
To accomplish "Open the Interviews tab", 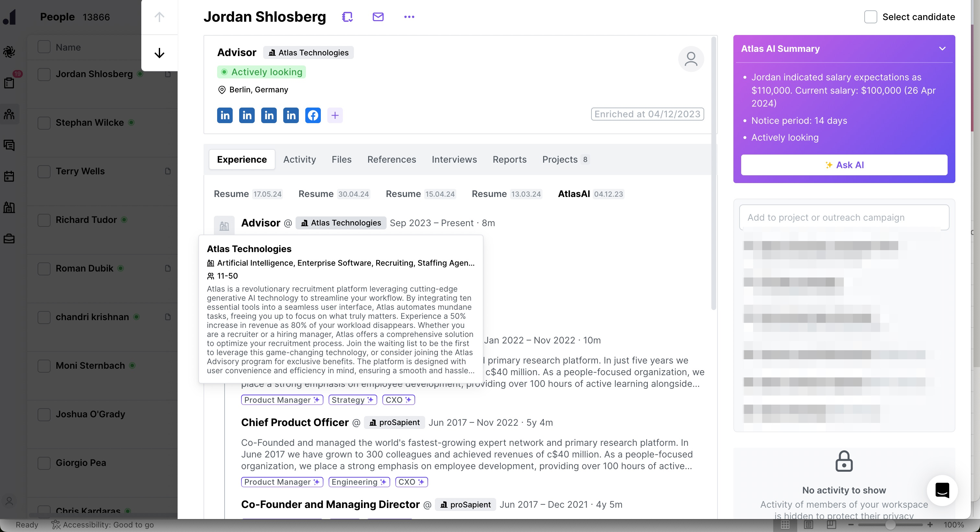I will pos(454,159).
